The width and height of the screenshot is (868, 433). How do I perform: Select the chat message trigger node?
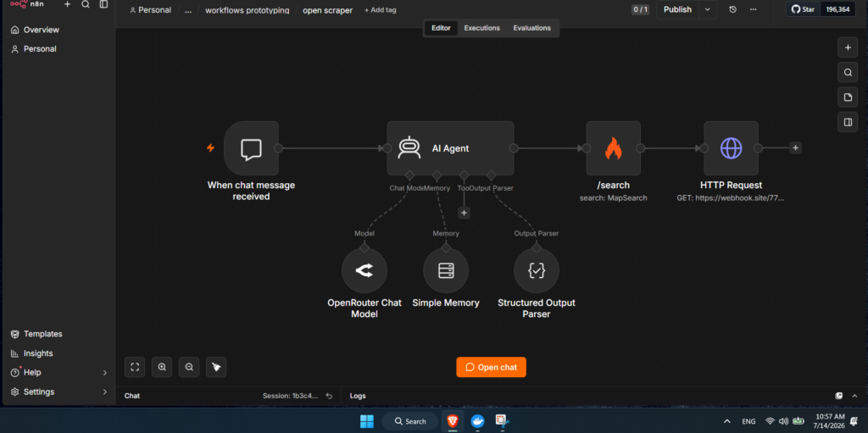pyautogui.click(x=251, y=147)
